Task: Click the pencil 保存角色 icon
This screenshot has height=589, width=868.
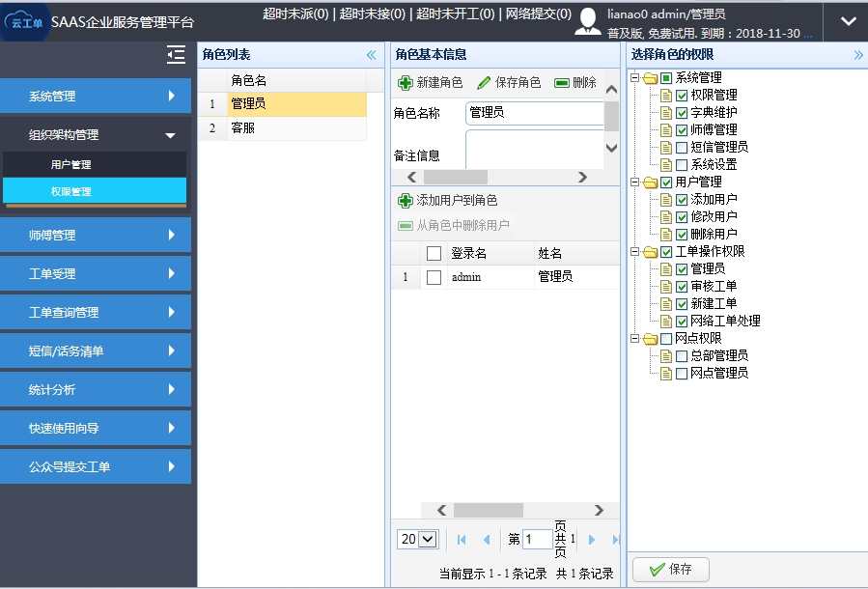Action: click(x=485, y=83)
